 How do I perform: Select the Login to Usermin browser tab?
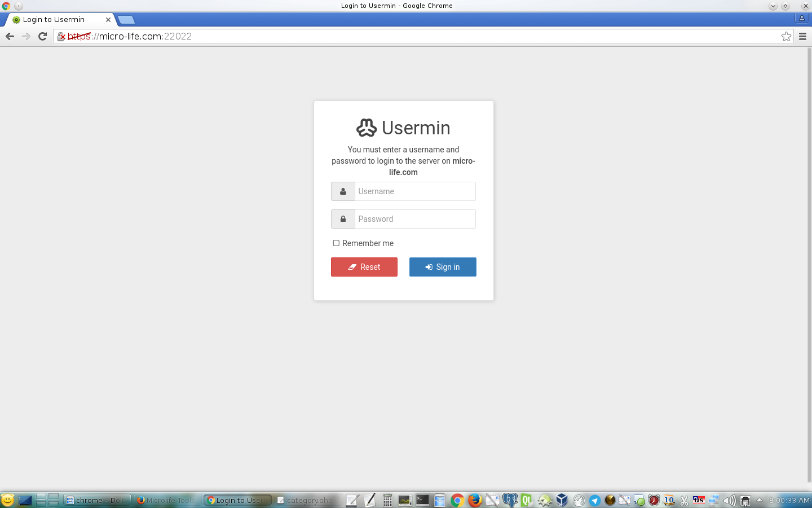point(60,19)
